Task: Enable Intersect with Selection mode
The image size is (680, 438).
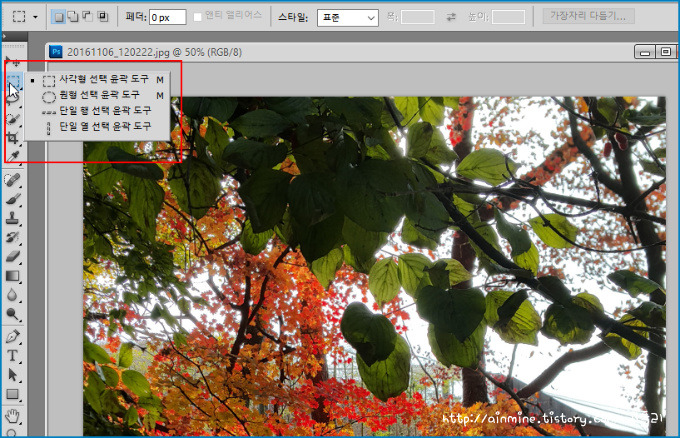Action: 102,17
